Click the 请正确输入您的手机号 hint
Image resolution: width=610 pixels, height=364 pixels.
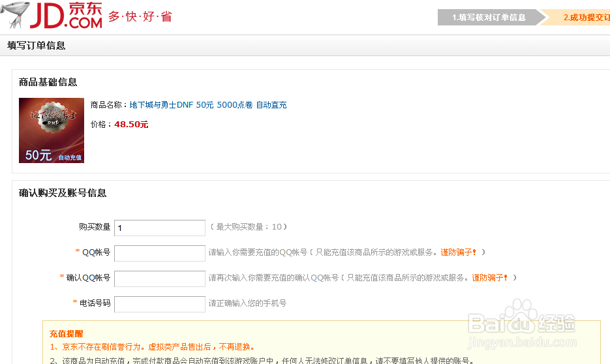[x=247, y=303]
